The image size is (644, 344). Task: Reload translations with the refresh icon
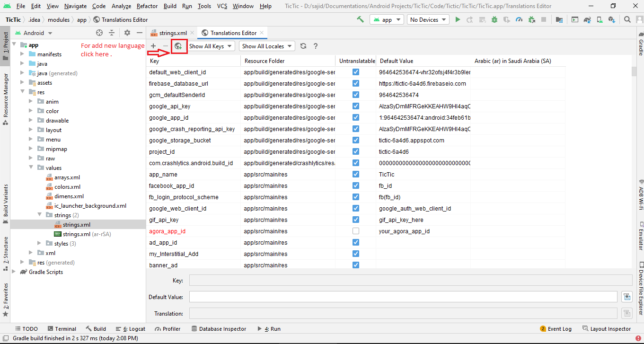click(x=303, y=46)
